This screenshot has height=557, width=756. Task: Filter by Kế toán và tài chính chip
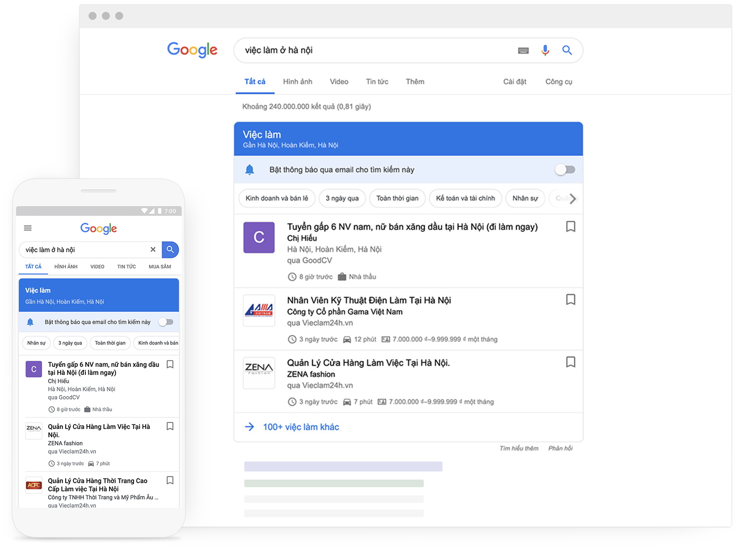point(465,198)
